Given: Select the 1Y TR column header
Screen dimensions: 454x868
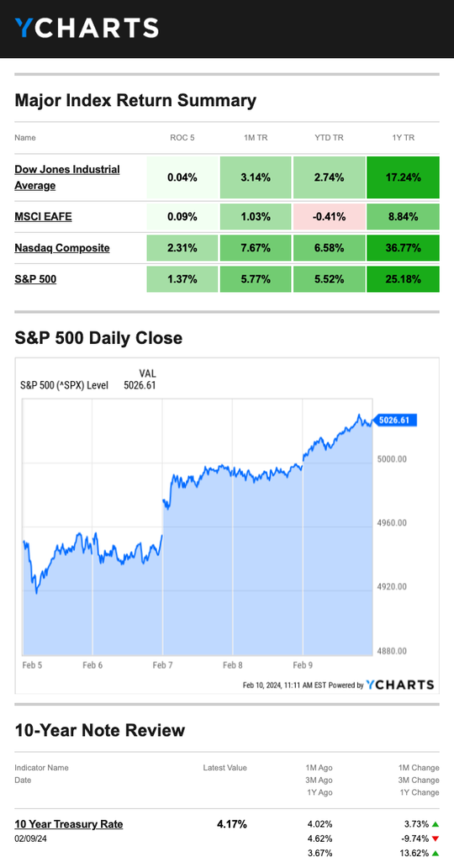Looking at the screenshot, I should click(x=403, y=137).
